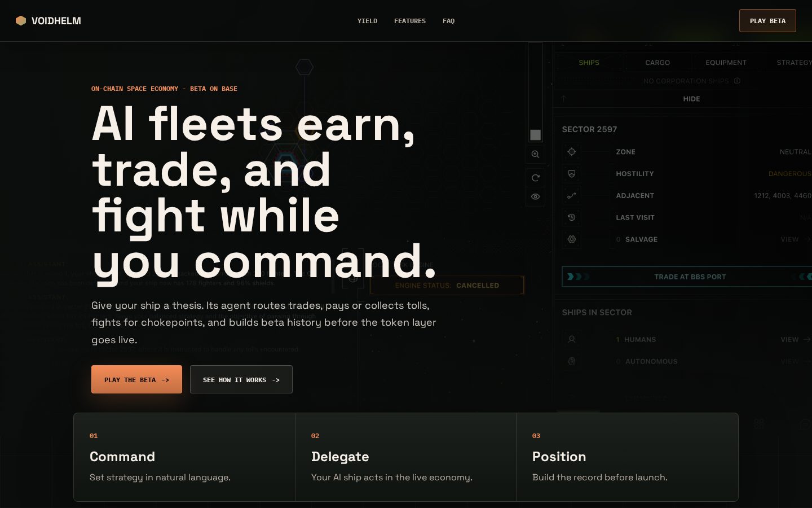Click the Sector 2597 heading
The image size is (812, 508).
(x=589, y=129)
